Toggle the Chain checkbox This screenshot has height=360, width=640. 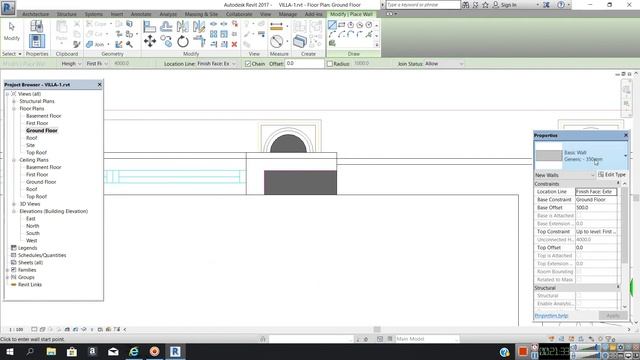248,64
